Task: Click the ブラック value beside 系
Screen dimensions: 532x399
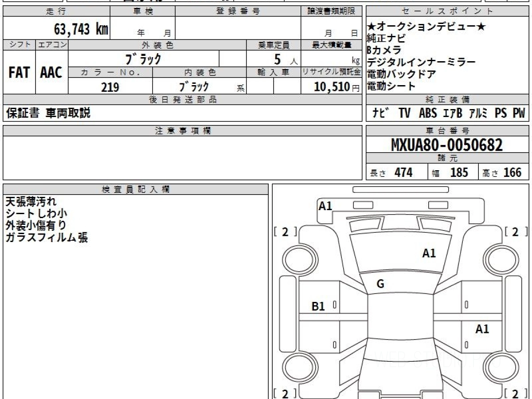Action: click(193, 86)
